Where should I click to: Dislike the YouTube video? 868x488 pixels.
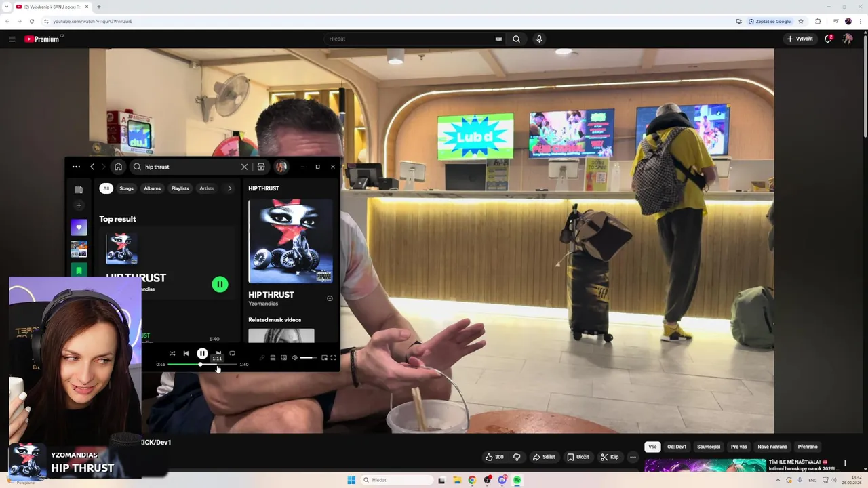pyautogui.click(x=517, y=457)
